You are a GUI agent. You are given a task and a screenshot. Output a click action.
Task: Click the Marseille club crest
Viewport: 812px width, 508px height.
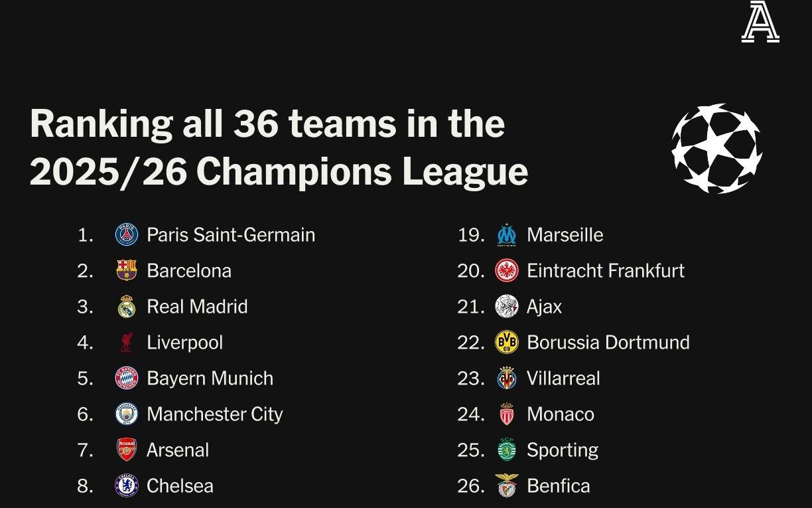pos(507,235)
